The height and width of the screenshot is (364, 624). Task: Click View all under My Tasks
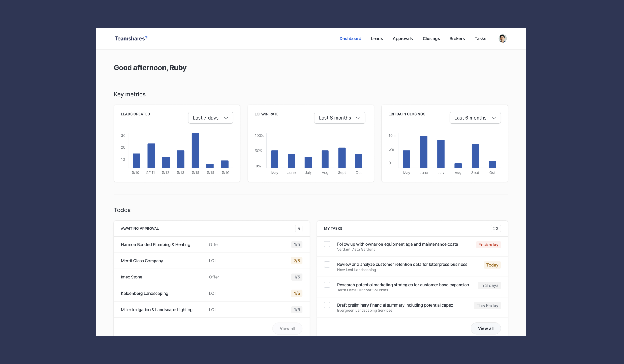486,328
